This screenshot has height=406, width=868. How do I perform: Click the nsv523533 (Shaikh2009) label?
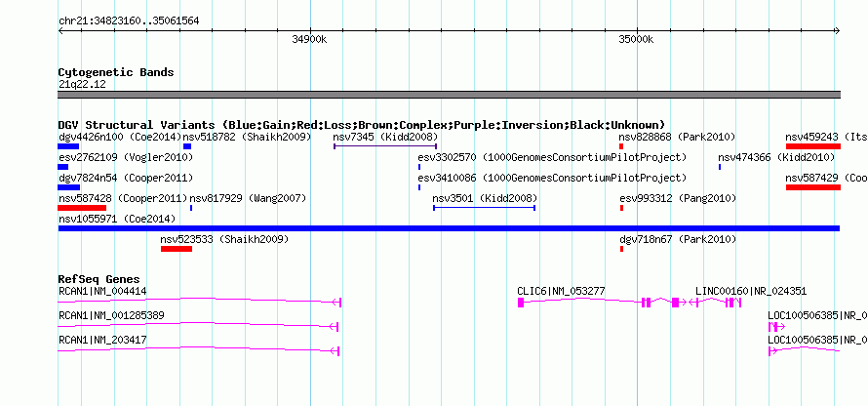[x=224, y=239]
